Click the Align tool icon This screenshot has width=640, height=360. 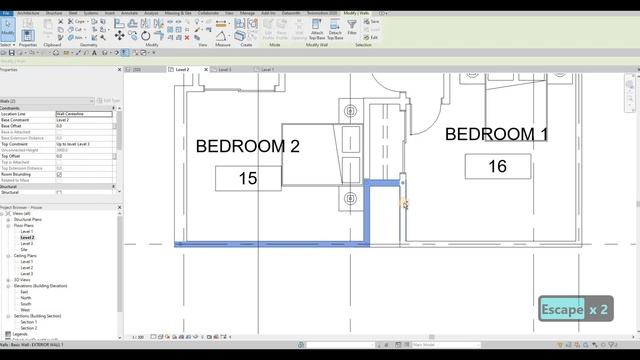[x=120, y=23]
